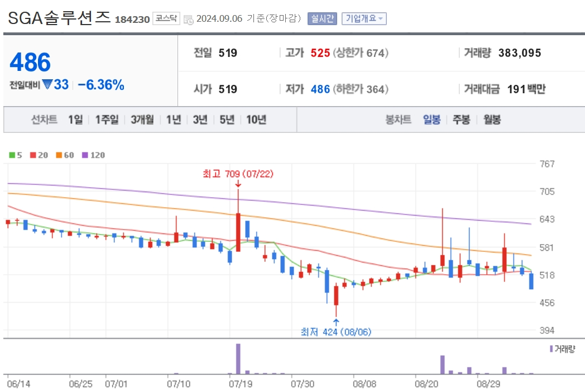
Task: Click the 거래대금 191 백만 value
Action: [526, 89]
